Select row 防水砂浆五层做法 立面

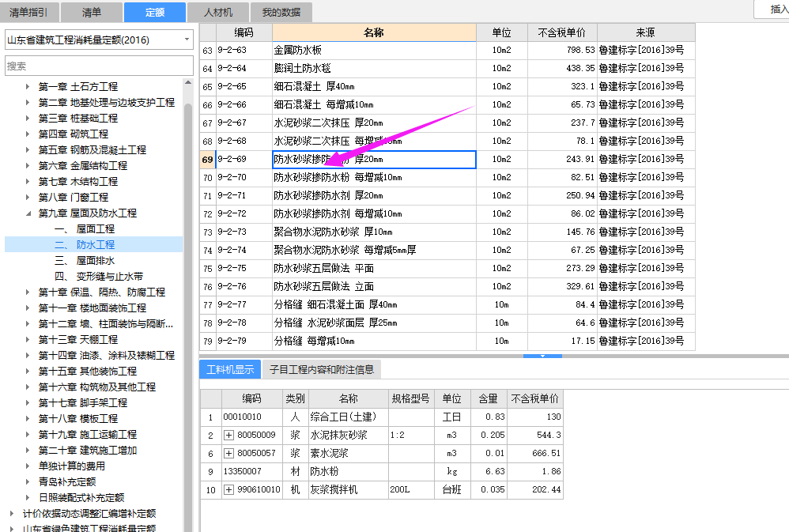tap(447, 286)
